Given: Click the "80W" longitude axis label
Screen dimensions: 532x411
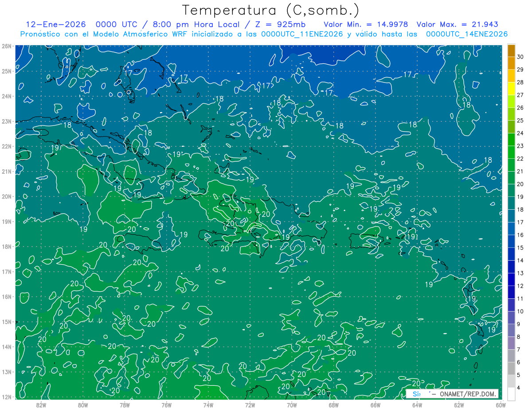Looking at the screenshot, I should (82, 405).
